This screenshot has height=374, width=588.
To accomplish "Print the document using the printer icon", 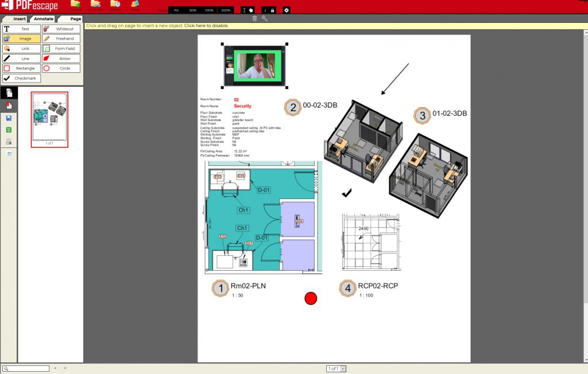I will tap(9, 142).
